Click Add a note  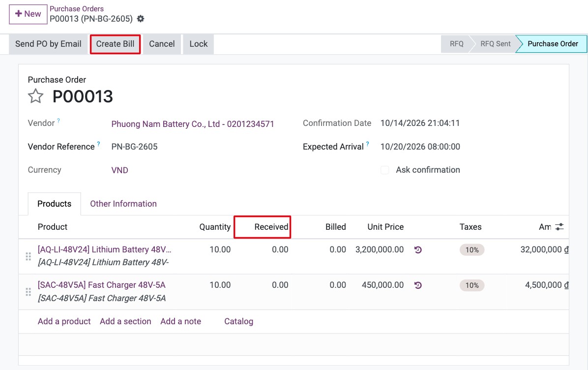(x=180, y=322)
